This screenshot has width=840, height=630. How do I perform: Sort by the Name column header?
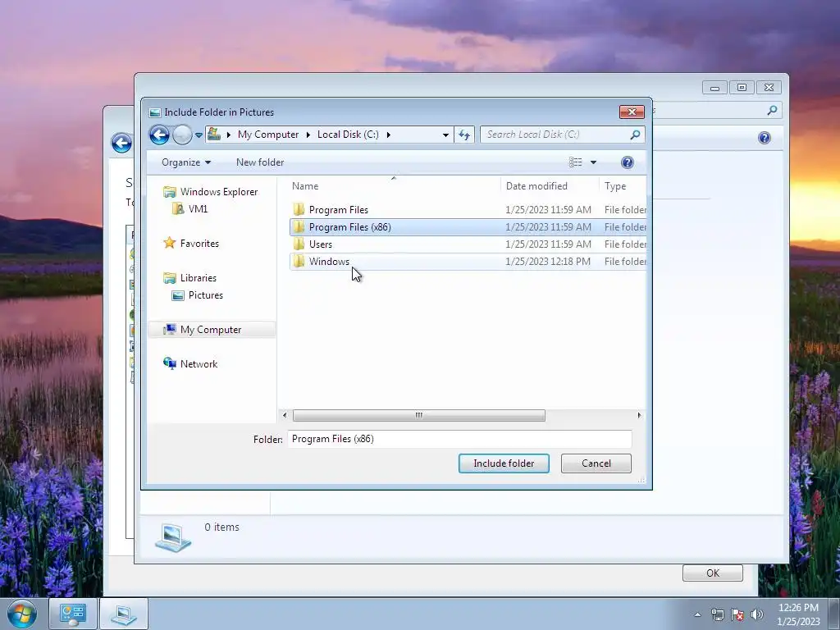coord(305,186)
